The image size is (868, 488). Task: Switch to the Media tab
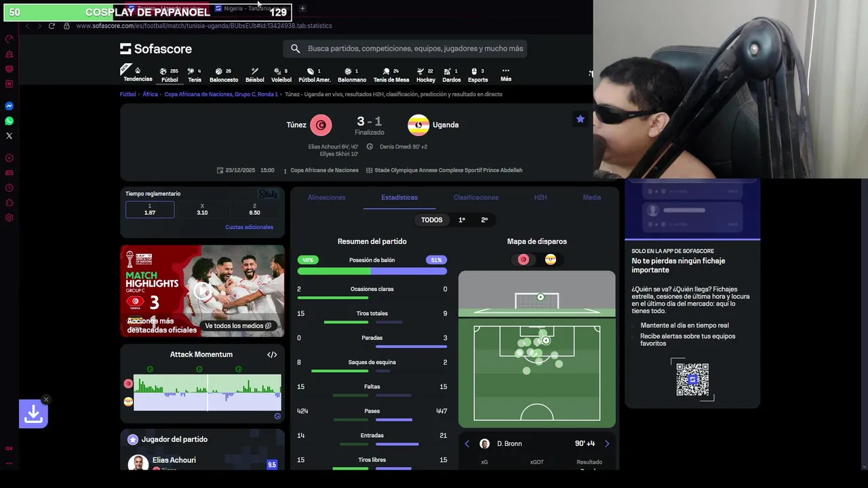592,197
